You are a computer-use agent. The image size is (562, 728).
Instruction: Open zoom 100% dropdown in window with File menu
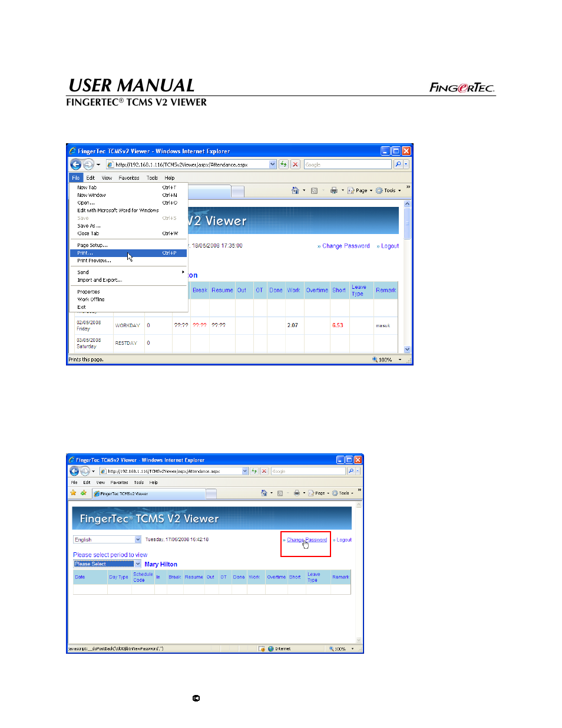tap(400, 360)
